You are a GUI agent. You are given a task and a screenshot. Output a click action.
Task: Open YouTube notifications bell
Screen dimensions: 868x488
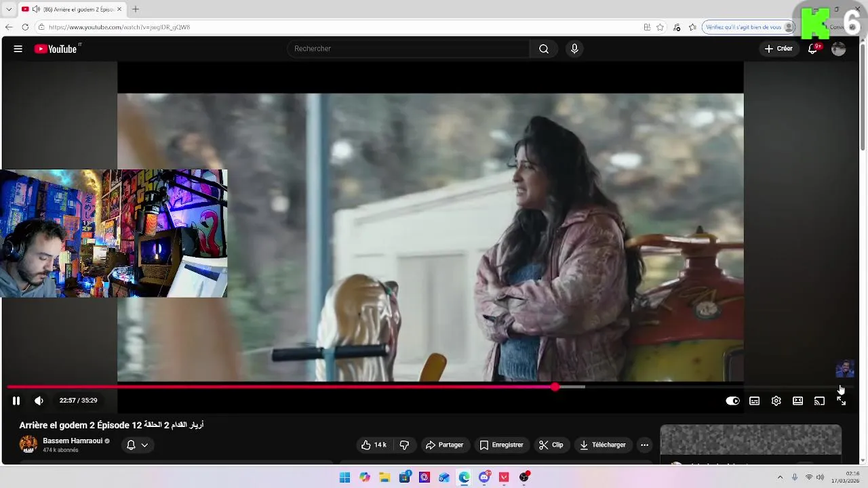pos(813,49)
